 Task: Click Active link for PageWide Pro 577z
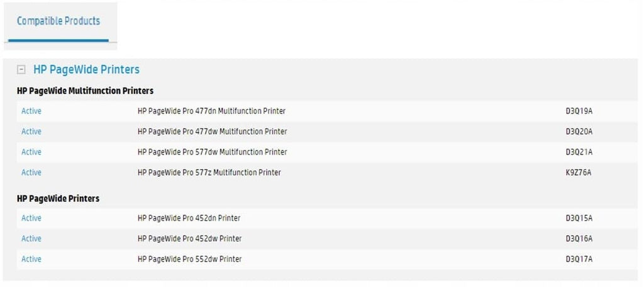(31, 172)
